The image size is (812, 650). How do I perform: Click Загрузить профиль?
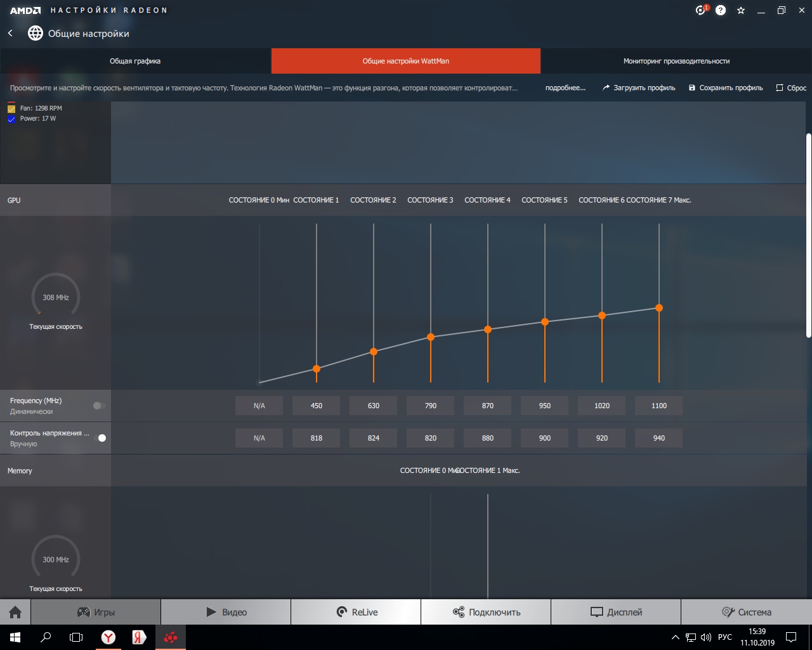click(639, 88)
